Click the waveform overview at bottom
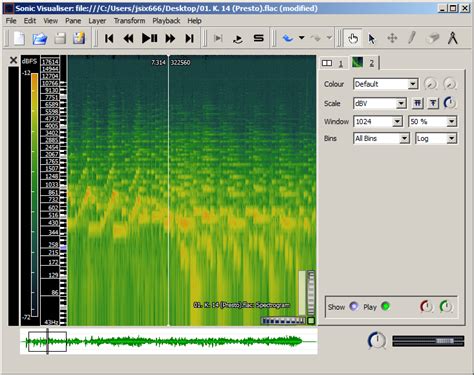474x375 pixels. pos(169,341)
